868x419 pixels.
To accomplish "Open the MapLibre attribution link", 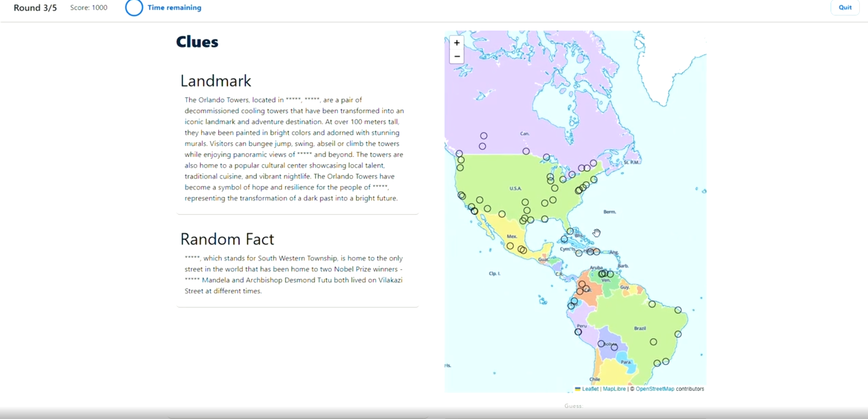I will pyautogui.click(x=614, y=389).
